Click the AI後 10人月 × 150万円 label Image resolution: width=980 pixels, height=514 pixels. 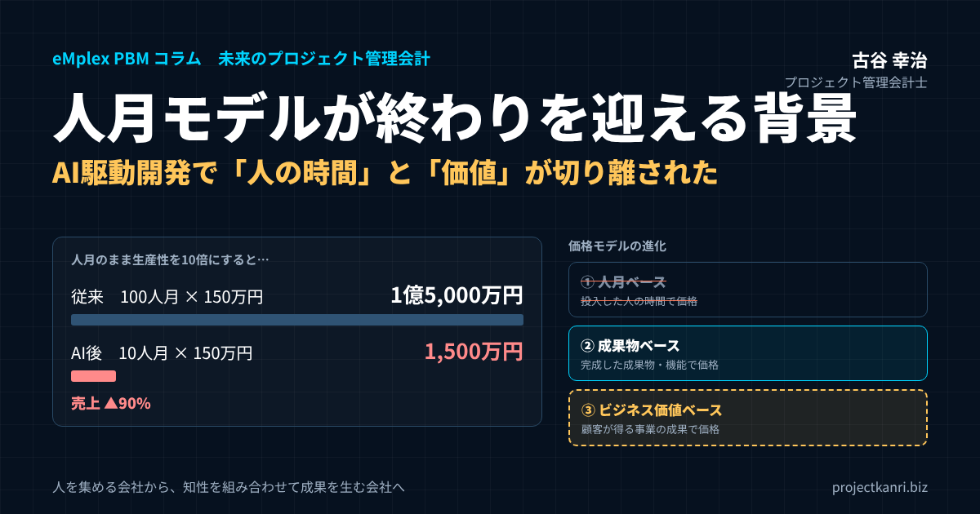point(162,353)
